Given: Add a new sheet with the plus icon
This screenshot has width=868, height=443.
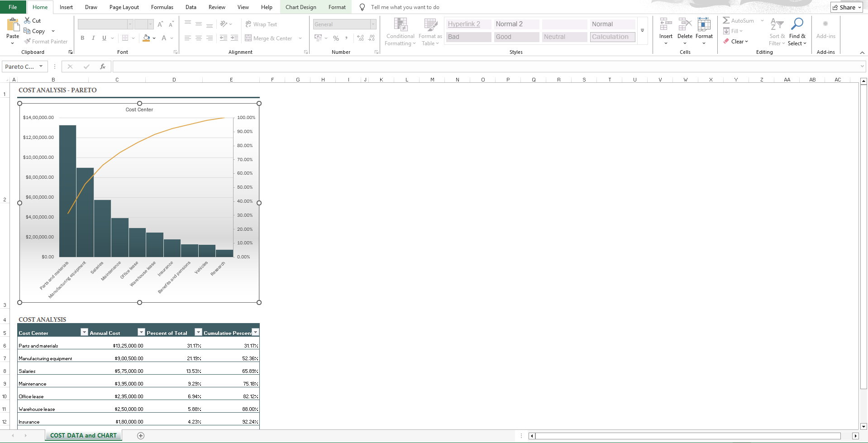Looking at the screenshot, I should click(x=141, y=435).
